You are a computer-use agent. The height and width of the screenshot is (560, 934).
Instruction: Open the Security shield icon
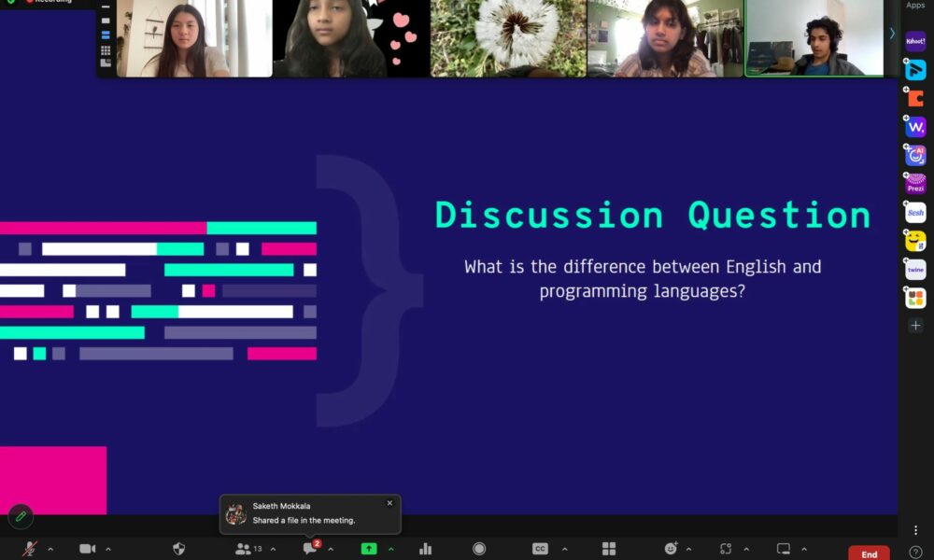click(179, 549)
